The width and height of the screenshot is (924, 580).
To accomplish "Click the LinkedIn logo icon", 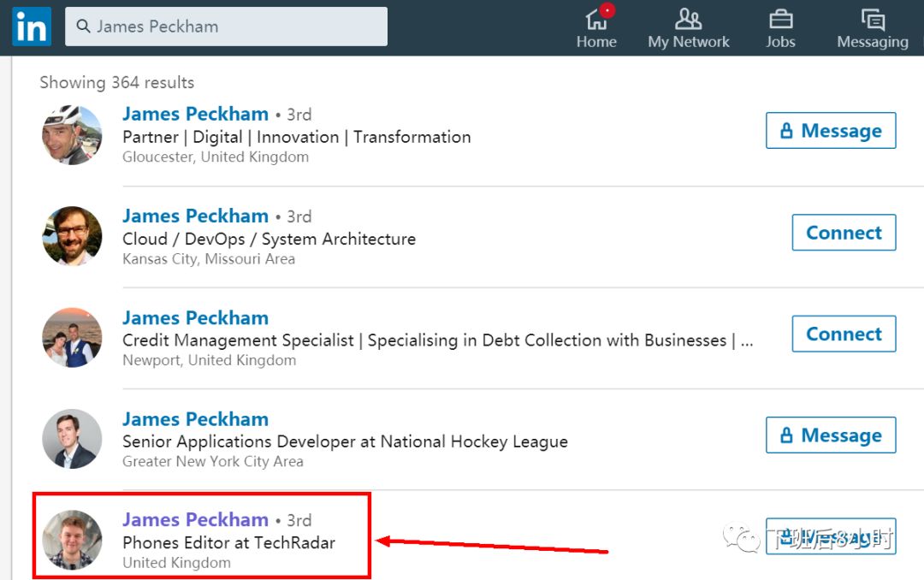I will 32,27.
